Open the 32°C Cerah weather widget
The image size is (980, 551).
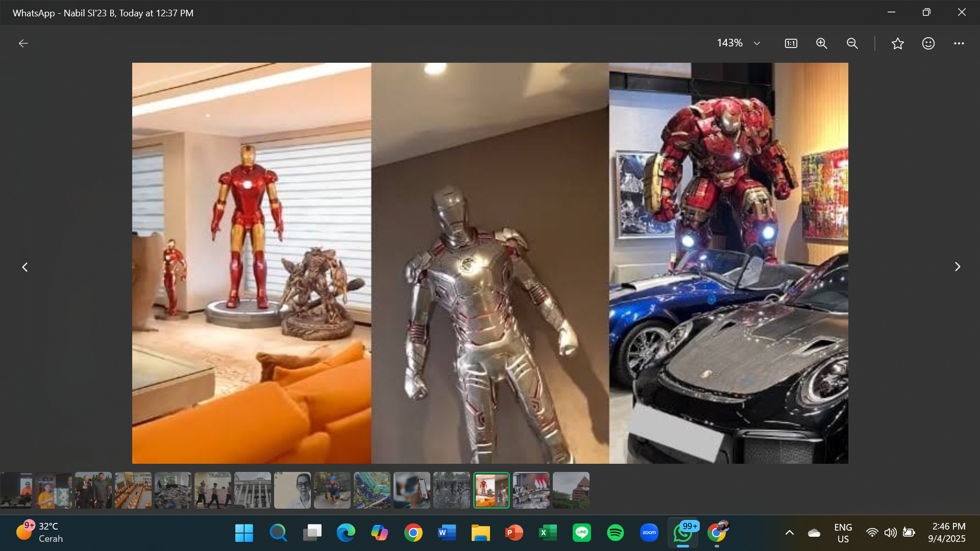[x=40, y=533]
